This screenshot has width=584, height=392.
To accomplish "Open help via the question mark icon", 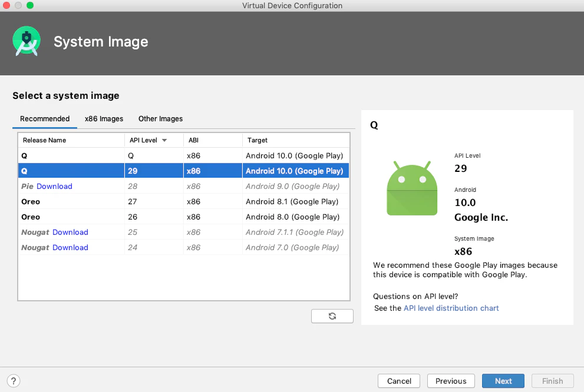I will [x=14, y=381].
